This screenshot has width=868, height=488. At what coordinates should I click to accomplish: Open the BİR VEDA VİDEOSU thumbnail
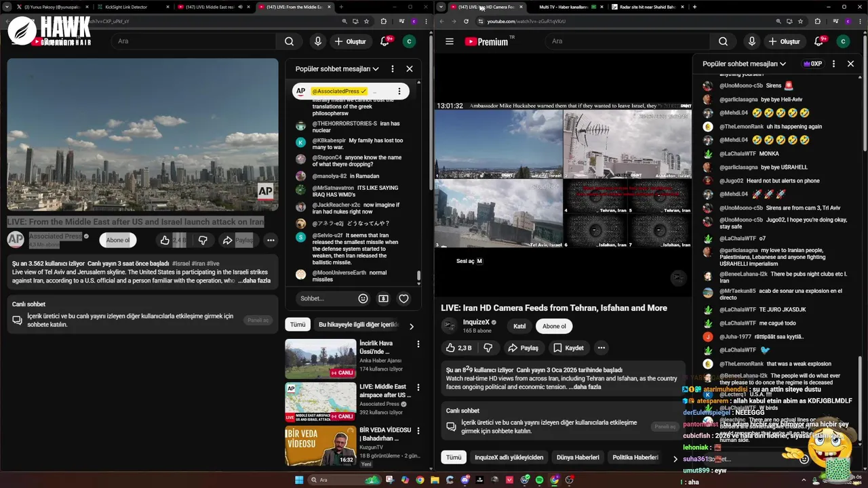(320, 445)
